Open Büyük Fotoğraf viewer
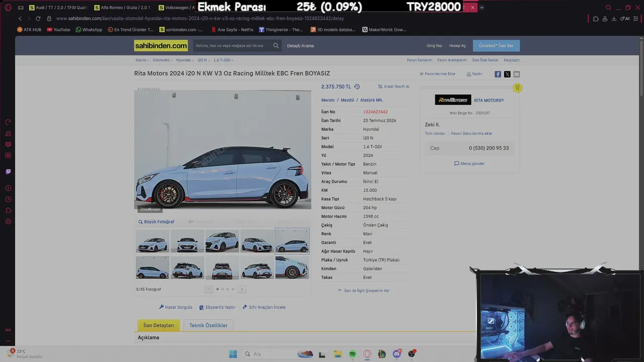 point(156,222)
